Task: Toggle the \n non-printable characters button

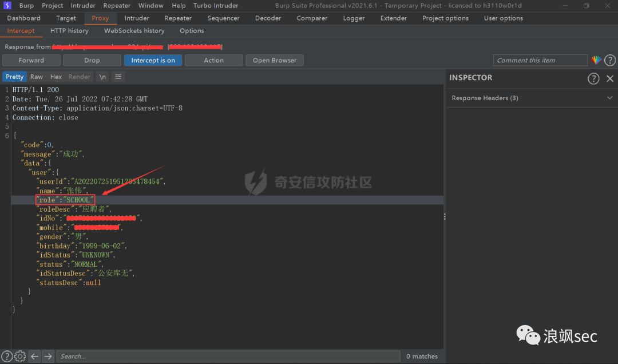Action: (102, 77)
